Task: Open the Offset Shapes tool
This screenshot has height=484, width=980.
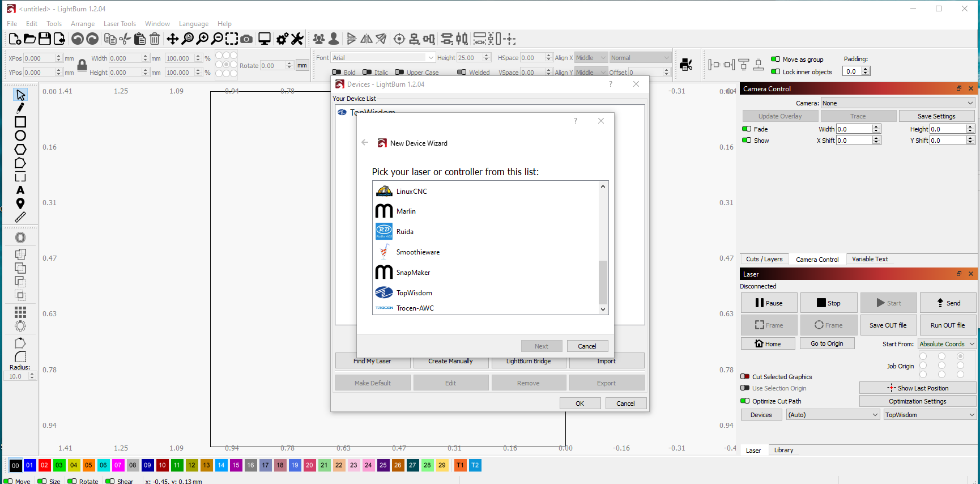Action: 20,237
